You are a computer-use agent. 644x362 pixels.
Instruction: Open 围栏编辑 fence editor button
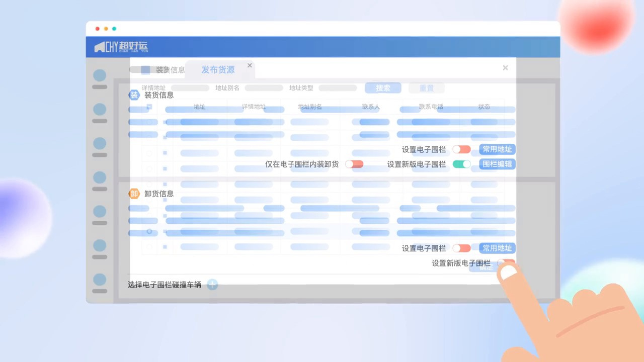(x=497, y=164)
